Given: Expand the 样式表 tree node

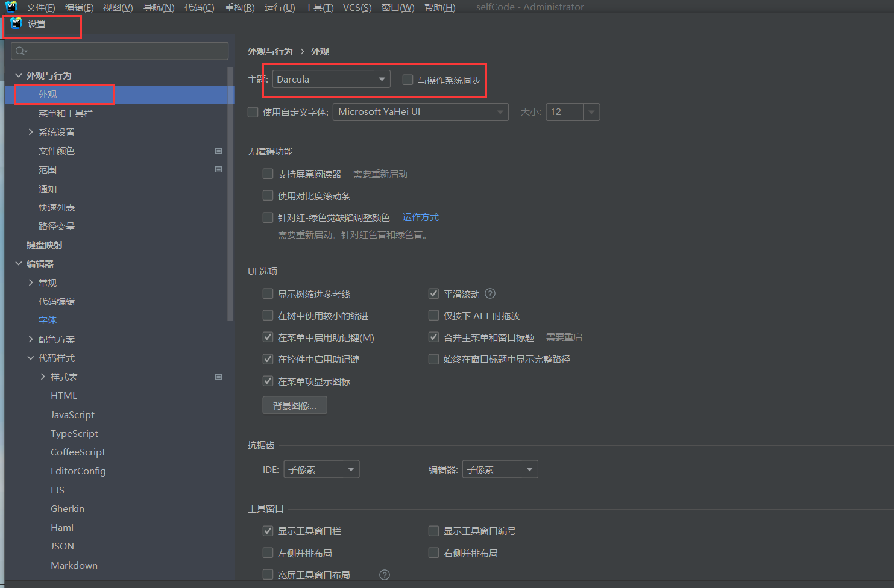Looking at the screenshot, I should (43, 377).
